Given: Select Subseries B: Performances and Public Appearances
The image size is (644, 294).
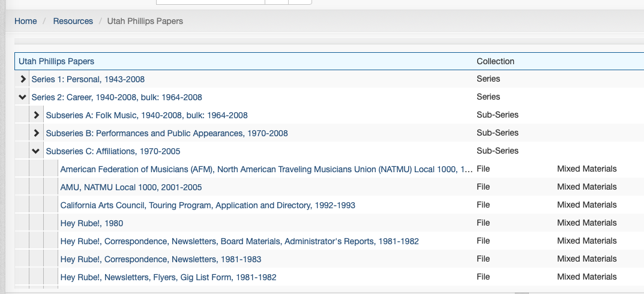Looking at the screenshot, I should click(167, 133).
